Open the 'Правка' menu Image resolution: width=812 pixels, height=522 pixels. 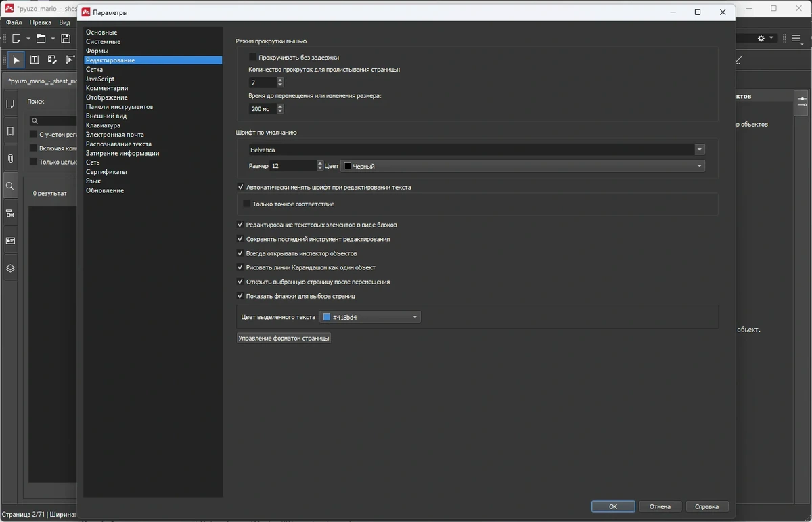pos(41,22)
